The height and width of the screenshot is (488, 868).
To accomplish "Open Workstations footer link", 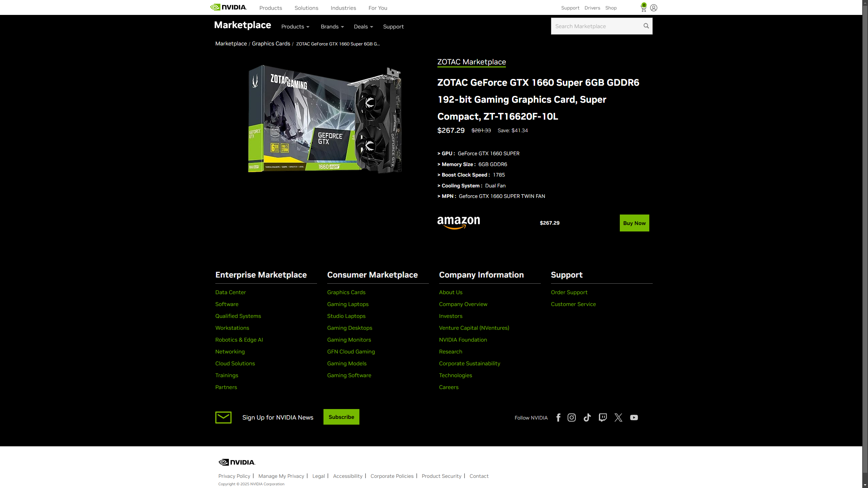I will pos(232,328).
